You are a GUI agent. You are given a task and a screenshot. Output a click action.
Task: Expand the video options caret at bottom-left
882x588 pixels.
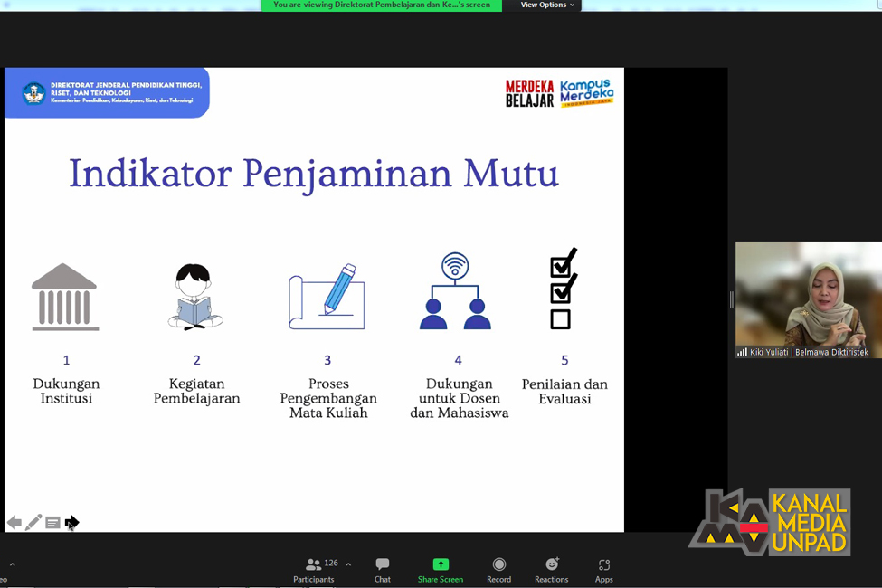[x=12, y=564]
